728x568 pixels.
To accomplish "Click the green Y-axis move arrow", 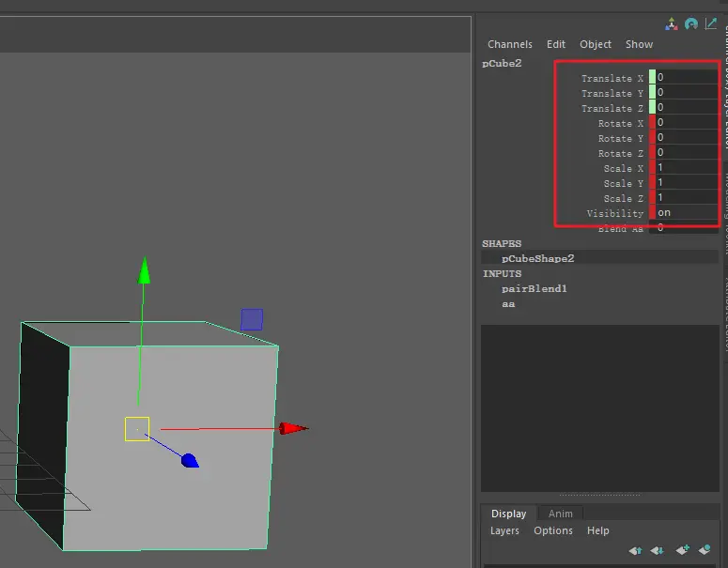I will [144, 270].
